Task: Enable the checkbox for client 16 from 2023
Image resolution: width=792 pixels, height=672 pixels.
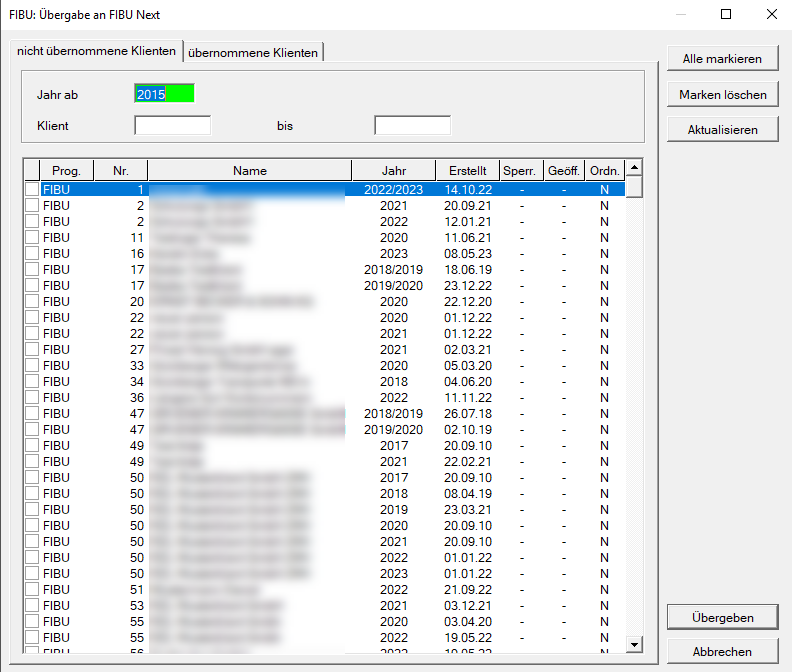Action: pyautogui.click(x=32, y=253)
